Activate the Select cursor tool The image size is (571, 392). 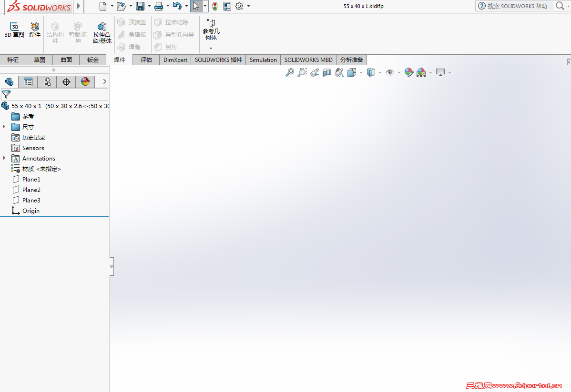196,6
